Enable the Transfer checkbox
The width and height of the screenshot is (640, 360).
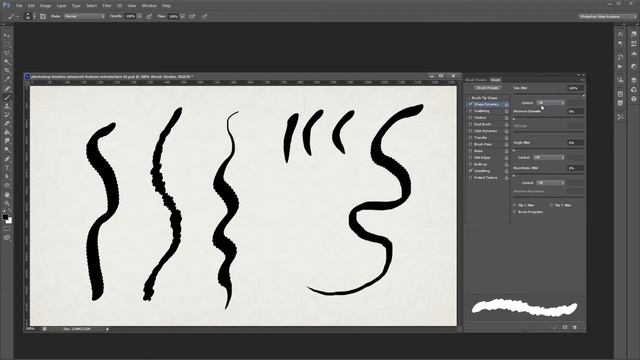[471, 138]
